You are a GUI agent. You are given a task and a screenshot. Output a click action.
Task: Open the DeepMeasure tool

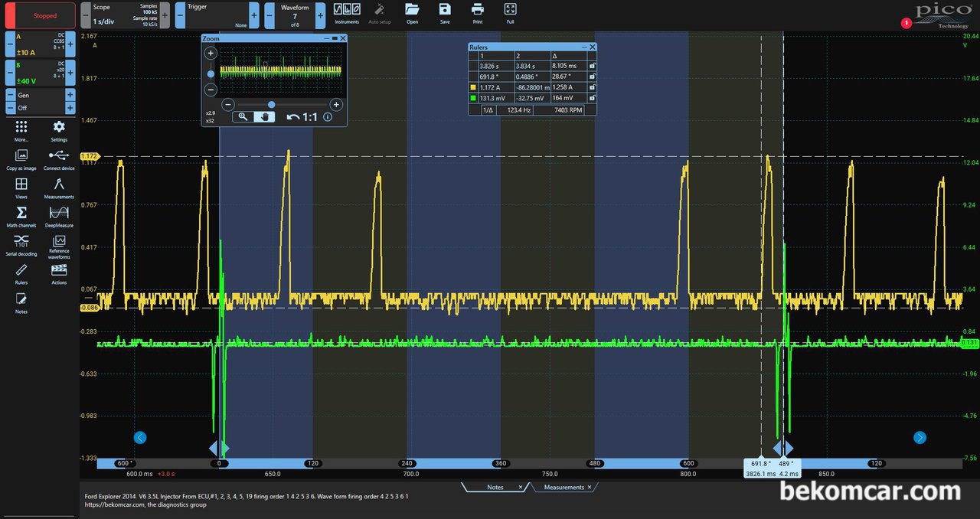click(59, 217)
